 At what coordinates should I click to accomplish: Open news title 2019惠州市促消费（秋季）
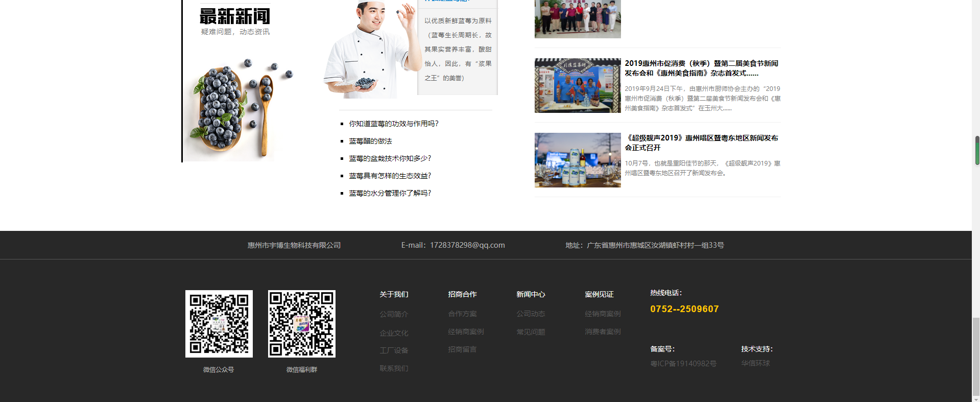[x=702, y=68]
